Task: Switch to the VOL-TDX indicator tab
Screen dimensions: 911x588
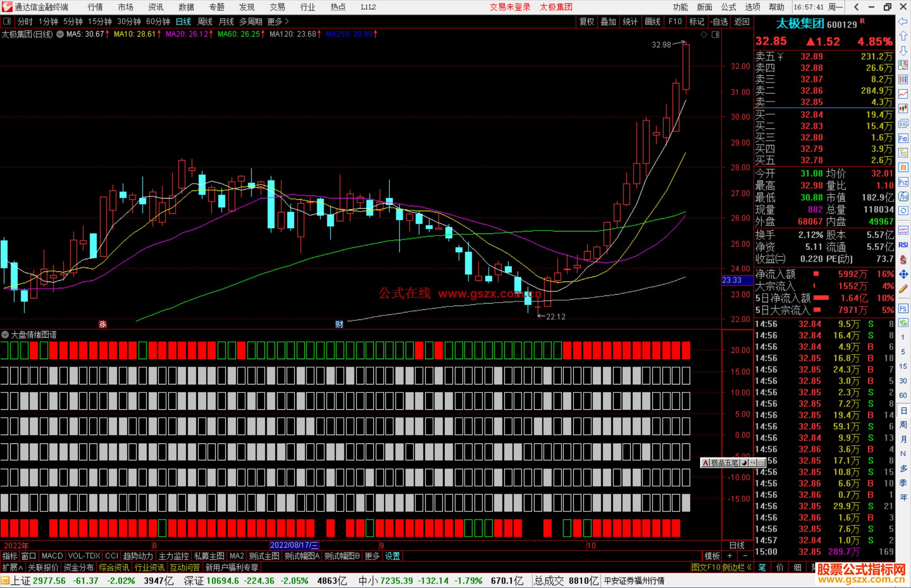Action: [x=84, y=556]
